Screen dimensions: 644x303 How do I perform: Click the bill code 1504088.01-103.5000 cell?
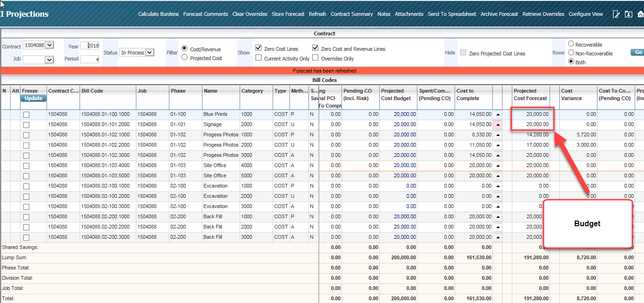pyautogui.click(x=108, y=175)
